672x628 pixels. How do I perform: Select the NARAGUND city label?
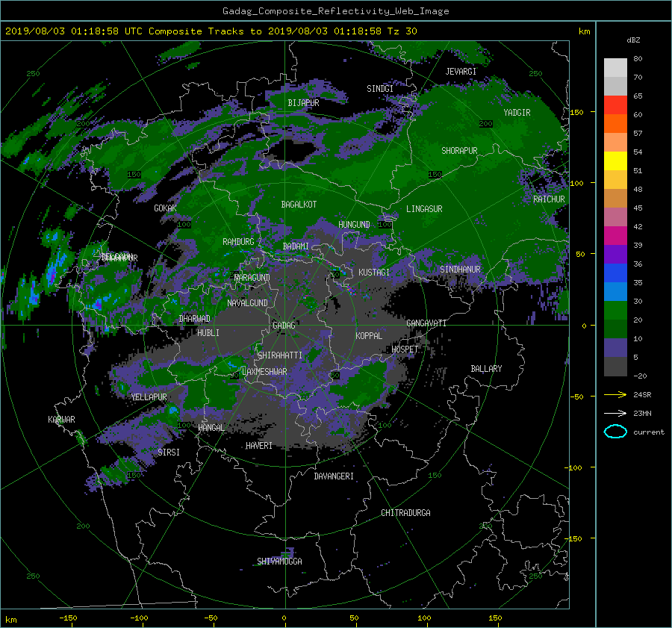(x=252, y=277)
